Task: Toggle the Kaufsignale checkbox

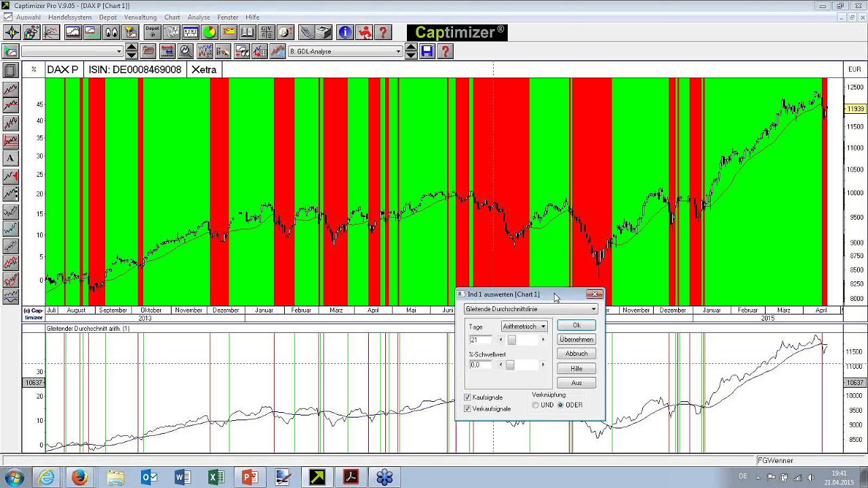Action: [467, 397]
